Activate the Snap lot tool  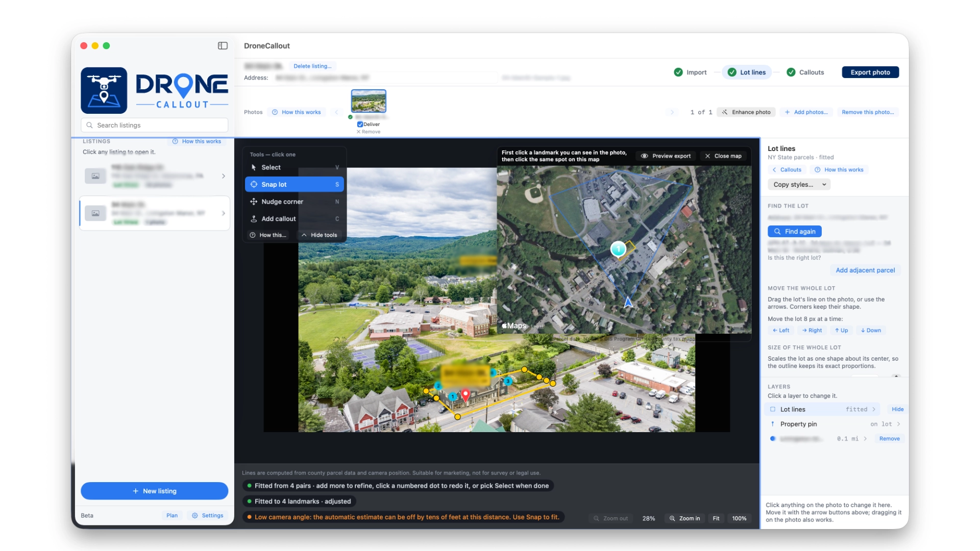(295, 184)
